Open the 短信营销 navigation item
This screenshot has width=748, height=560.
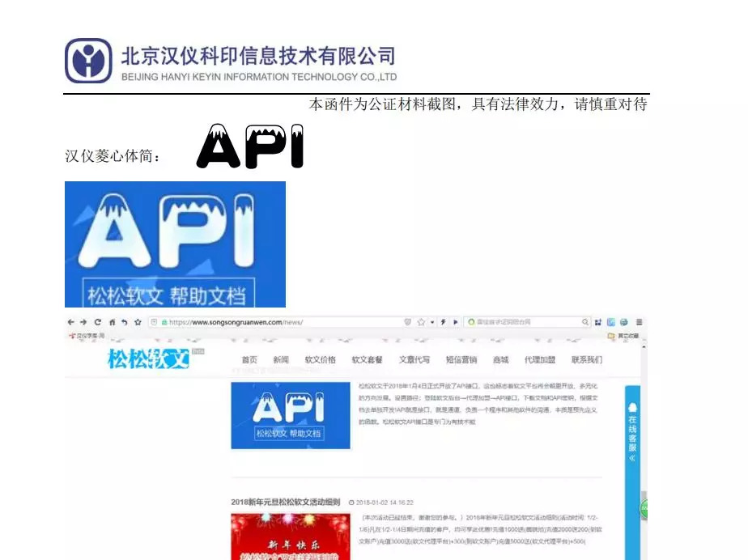click(x=461, y=359)
